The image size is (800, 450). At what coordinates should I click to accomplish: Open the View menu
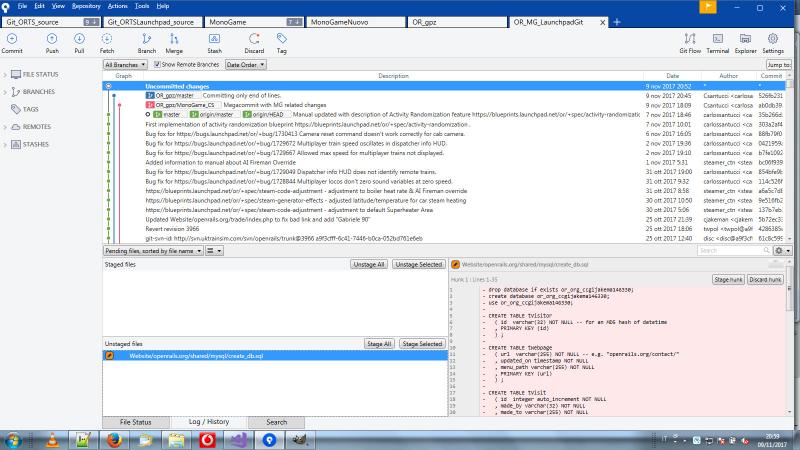pyautogui.click(x=58, y=6)
